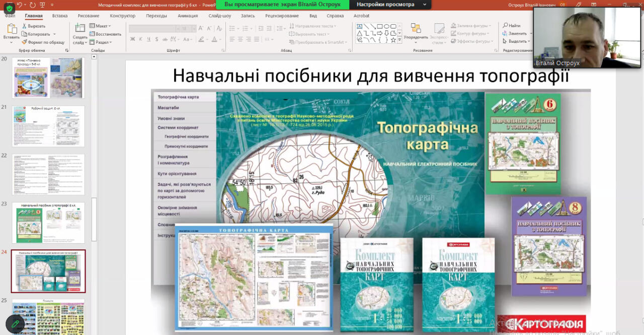Toggle strikethrough (ab) formatting

[x=166, y=39]
